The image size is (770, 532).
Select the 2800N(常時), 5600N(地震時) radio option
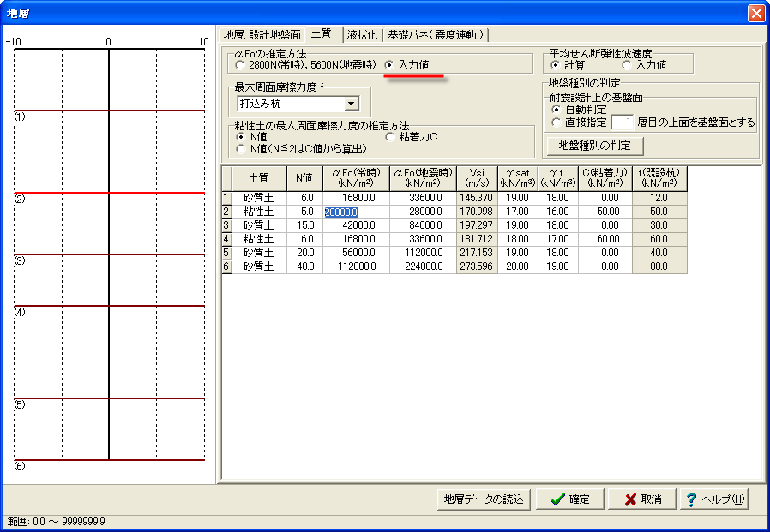pyautogui.click(x=239, y=65)
